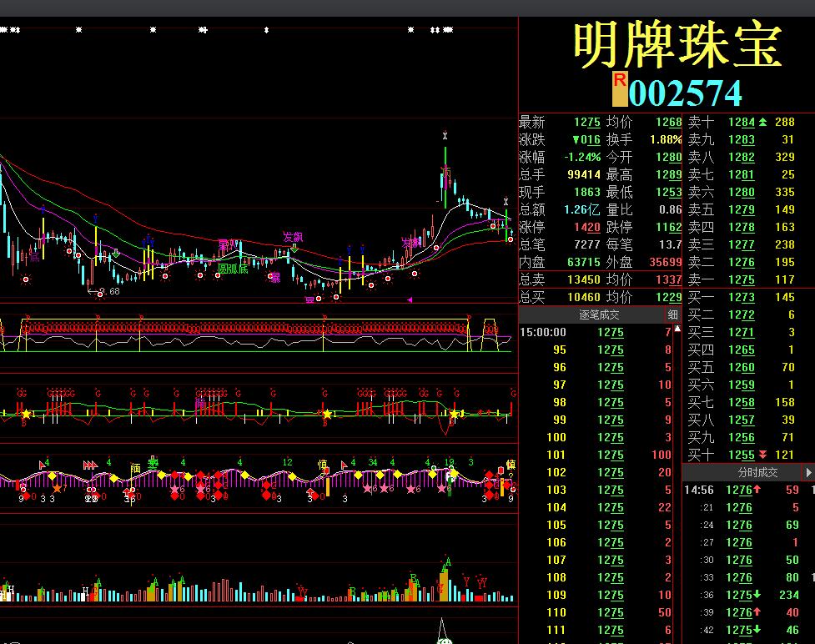Click the stock code 002574

[x=685, y=93]
